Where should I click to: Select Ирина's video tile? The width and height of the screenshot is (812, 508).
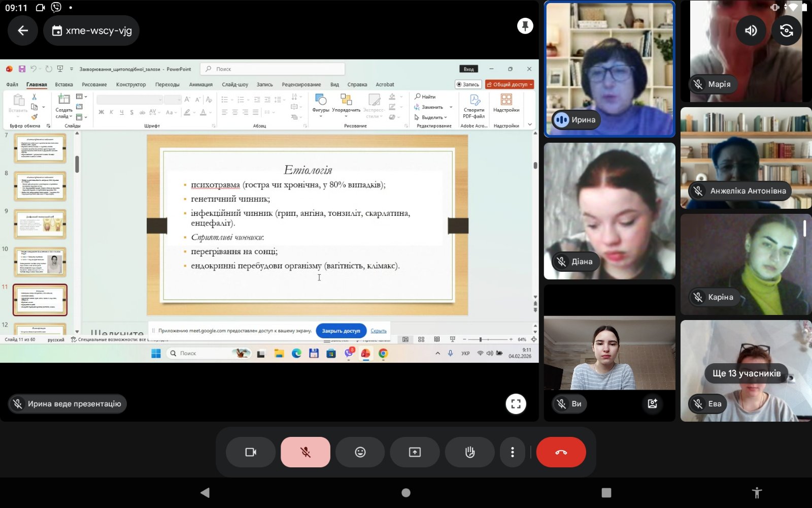coord(609,69)
